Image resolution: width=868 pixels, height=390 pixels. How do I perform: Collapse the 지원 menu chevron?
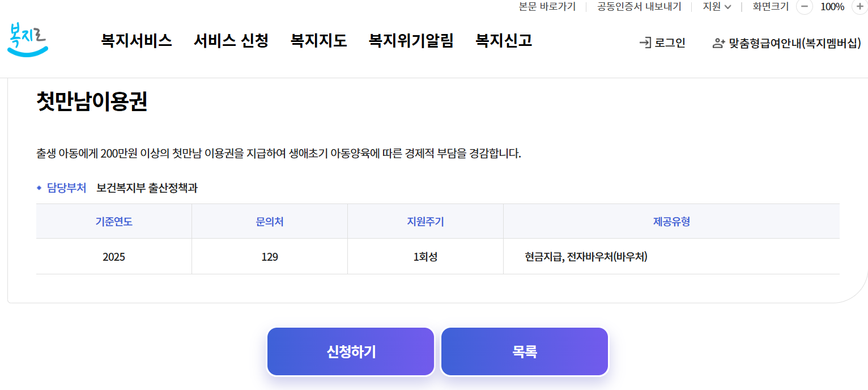[727, 7]
